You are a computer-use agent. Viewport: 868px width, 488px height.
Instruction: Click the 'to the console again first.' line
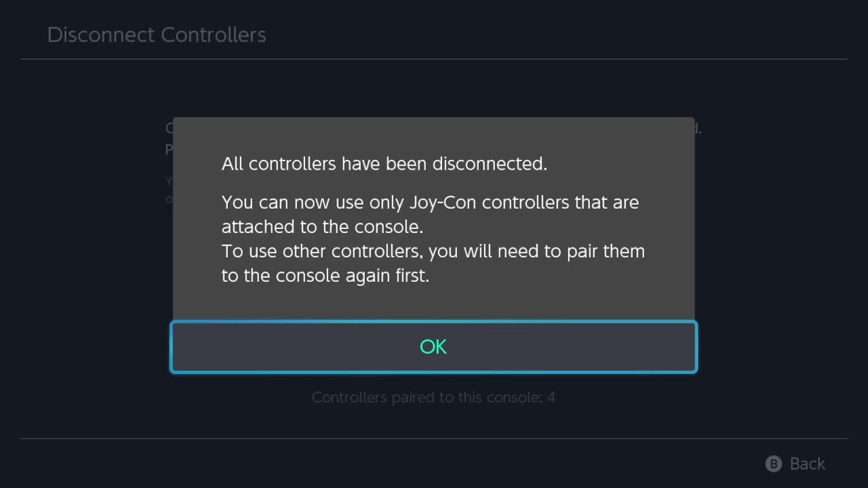tap(325, 276)
